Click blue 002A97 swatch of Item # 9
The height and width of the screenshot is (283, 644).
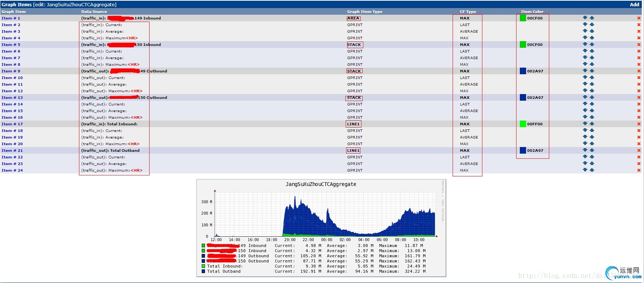click(x=523, y=71)
